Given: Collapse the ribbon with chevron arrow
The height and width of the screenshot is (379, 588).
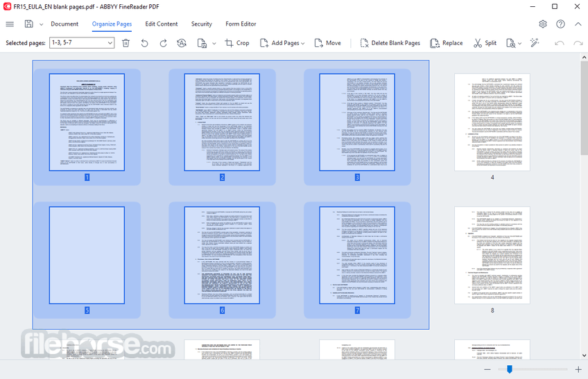Looking at the screenshot, I should [578, 24].
